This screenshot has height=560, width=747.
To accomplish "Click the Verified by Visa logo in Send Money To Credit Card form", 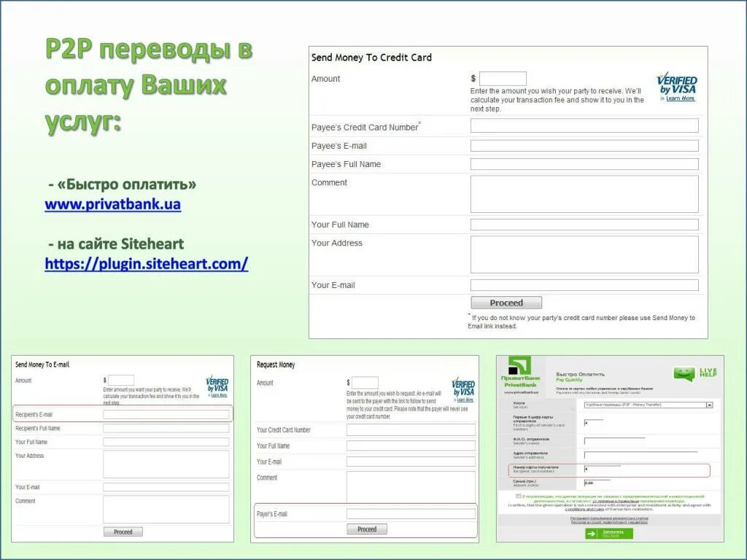I will (676, 84).
